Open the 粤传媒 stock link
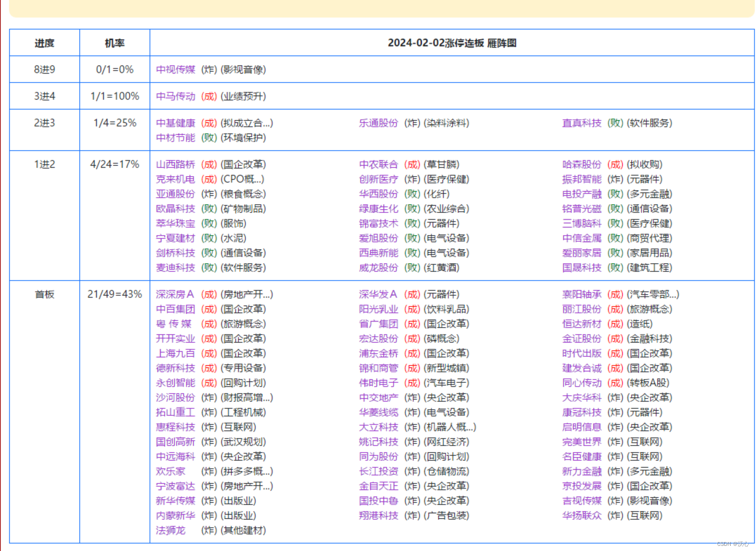Viewport: 756px width, 551px height. (174, 324)
